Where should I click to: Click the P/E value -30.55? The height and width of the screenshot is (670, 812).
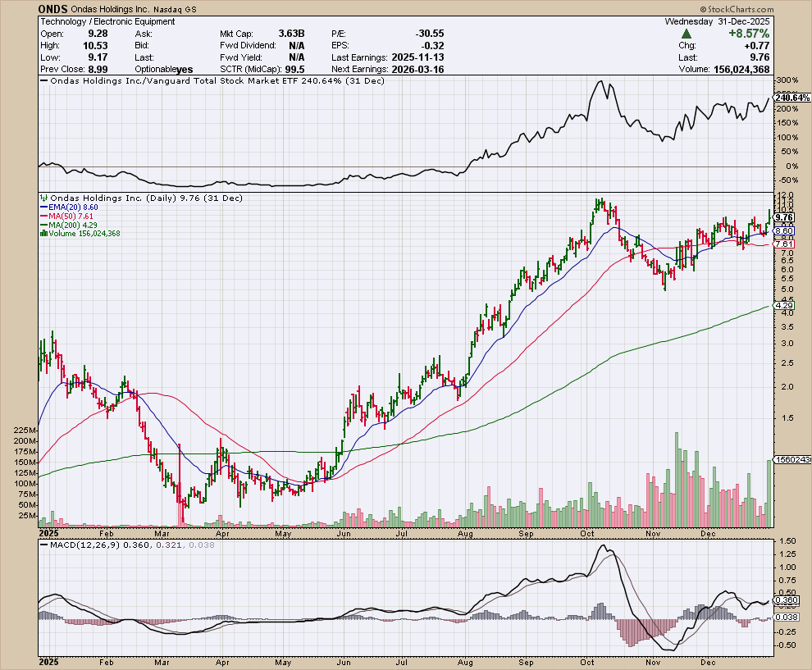(x=429, y=34)
